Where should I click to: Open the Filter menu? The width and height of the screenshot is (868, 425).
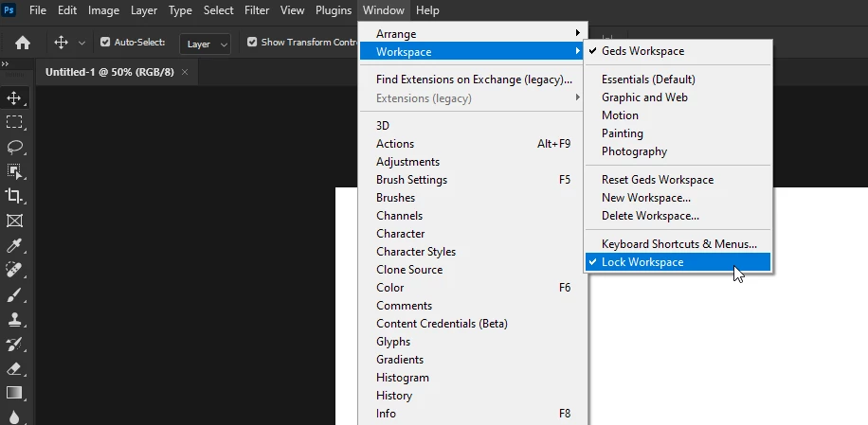click(257, 10)
